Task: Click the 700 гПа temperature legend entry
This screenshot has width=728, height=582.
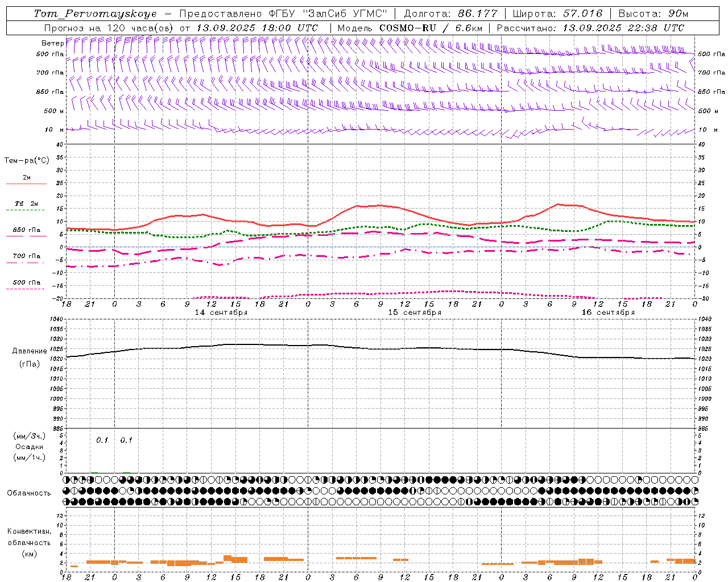Action: pyautogui.click(x=27, y=256)
